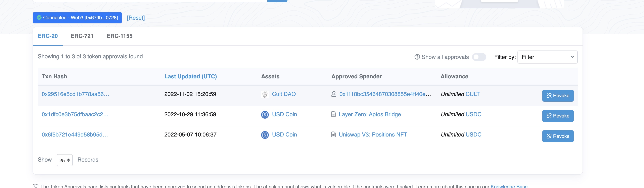Image resolution: width=644 pixels, height=188 pixels.
Task: Switch to the ERC-1155 tab
Action: pos(120,36)
